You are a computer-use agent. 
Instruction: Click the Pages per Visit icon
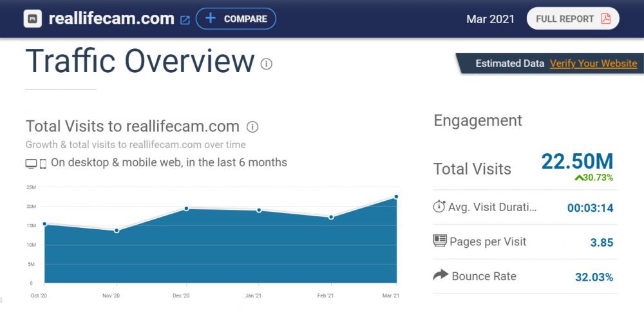click(x=440, y=241)
